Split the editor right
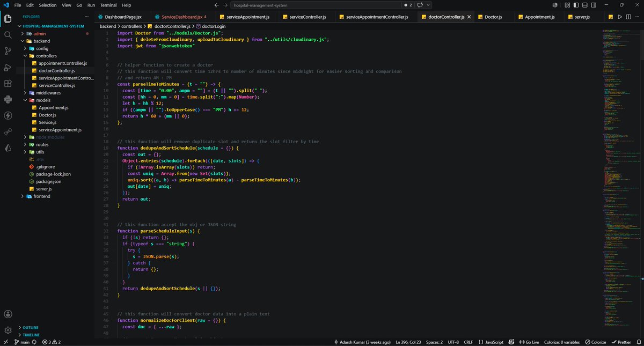 [x=628, y=17]
